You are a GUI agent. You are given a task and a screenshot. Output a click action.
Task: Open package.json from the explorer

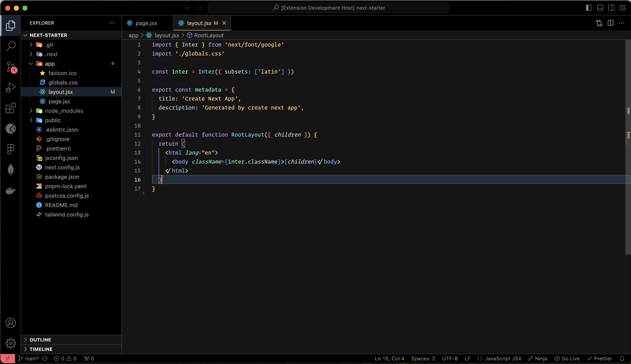62,177
